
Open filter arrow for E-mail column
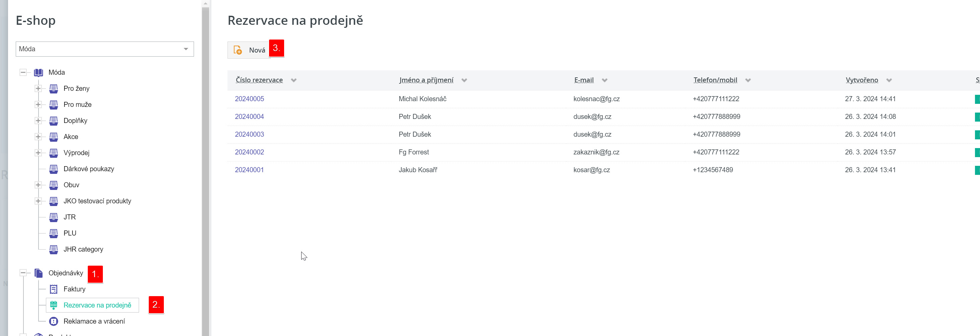604,80
